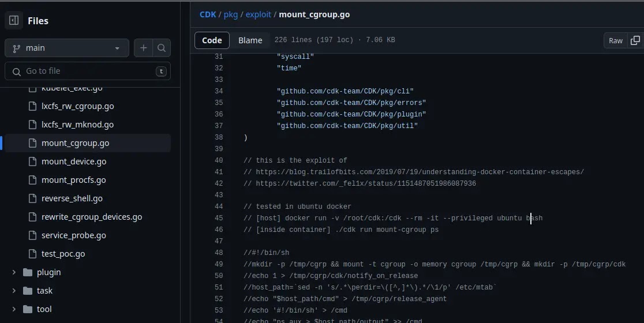This screenshot has width=644, height=323.
Task: Click the "// tested in ubuntu docker" comment
Action: coord(297,206)
